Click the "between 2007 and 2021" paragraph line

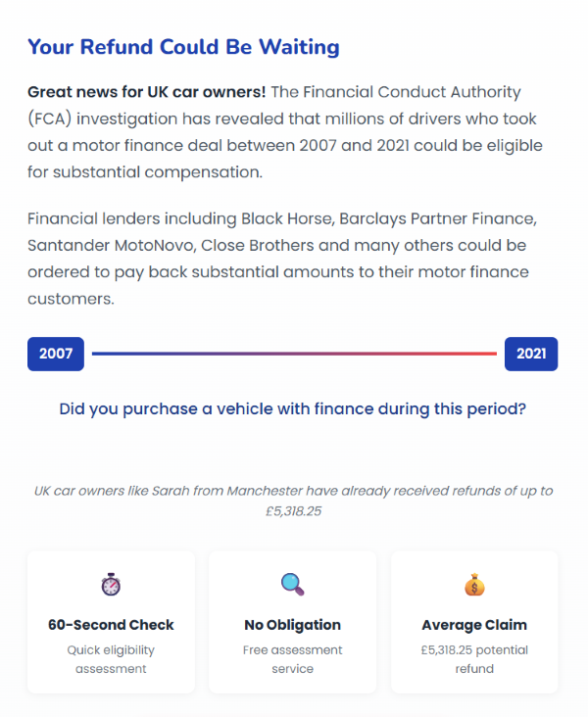[284, 146]
